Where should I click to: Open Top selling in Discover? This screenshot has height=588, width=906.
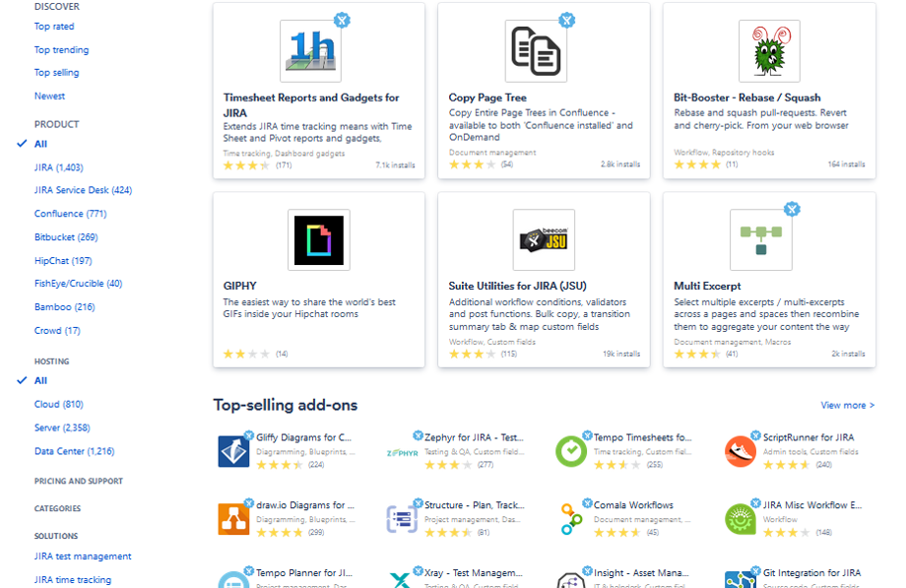click(57, 73)
